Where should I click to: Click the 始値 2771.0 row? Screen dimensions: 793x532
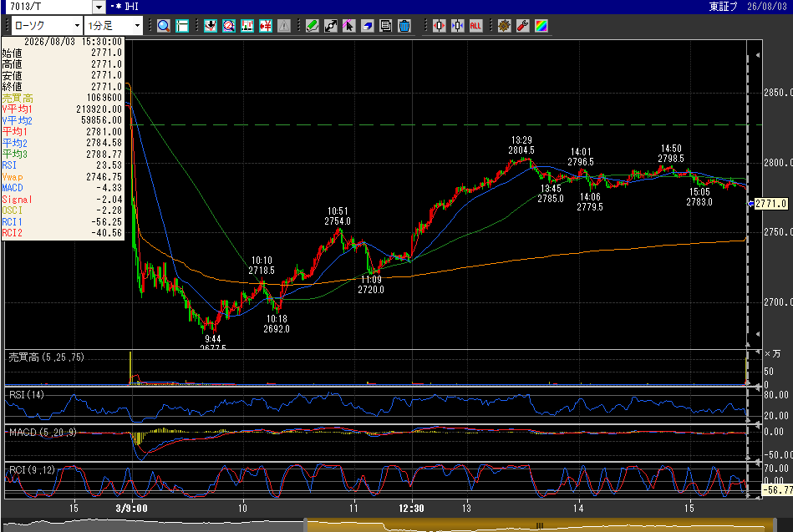(x=62, y=53)
